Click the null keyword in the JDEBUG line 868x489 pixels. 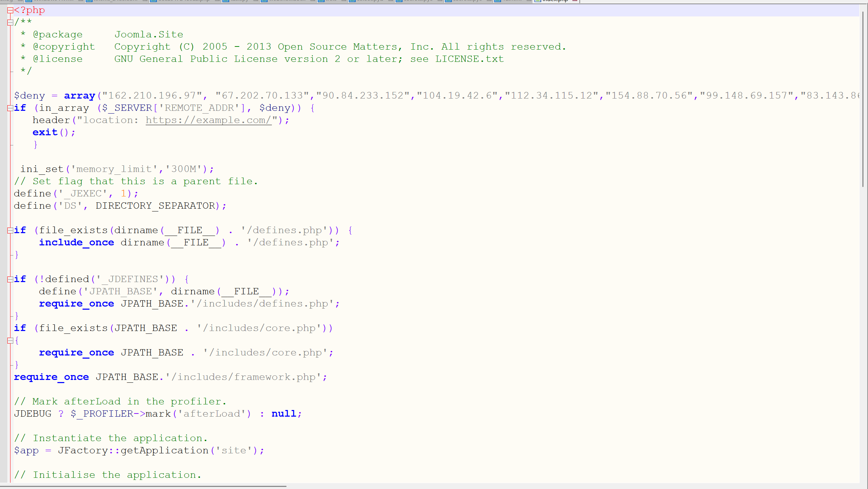[x=284, y=414]
